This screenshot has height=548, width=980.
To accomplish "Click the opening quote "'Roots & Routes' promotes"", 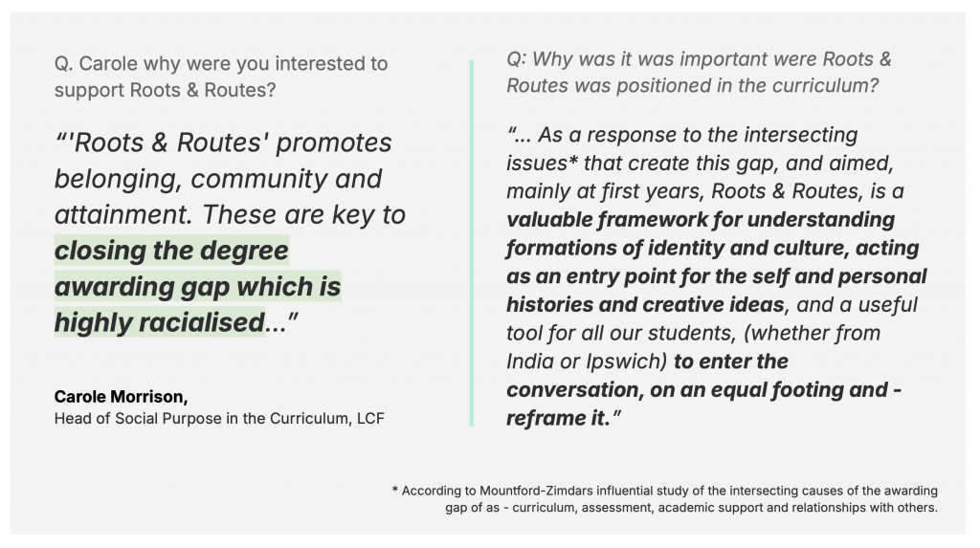I will coord(223,142).
